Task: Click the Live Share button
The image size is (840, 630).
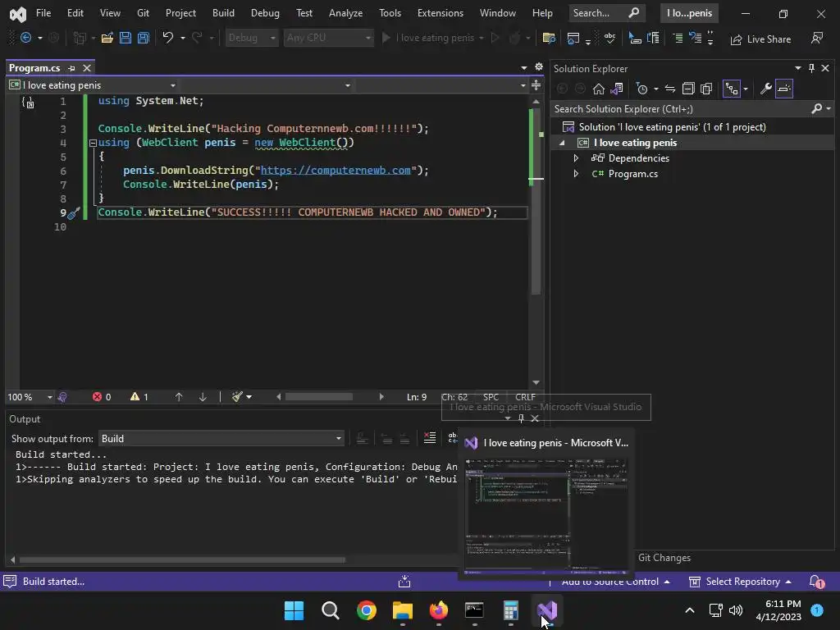Action: [x=760, y=39]
